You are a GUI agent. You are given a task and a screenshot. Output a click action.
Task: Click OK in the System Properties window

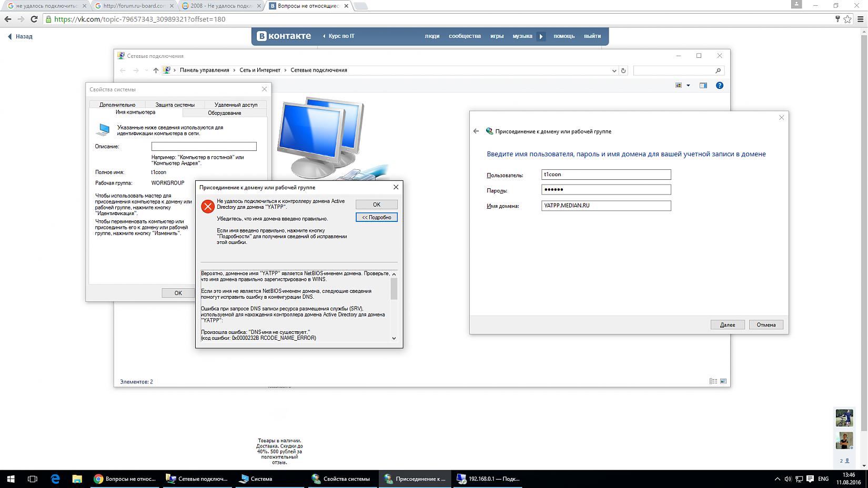pos(178,293)
